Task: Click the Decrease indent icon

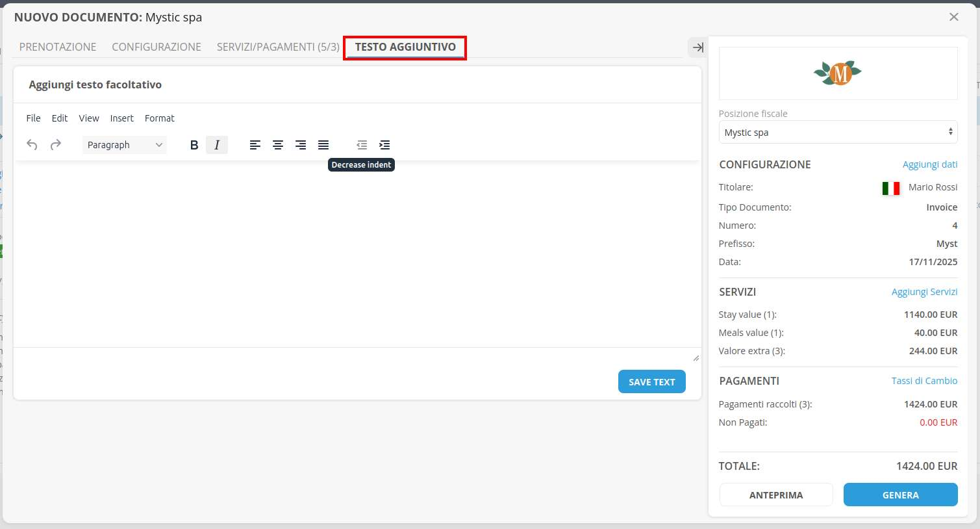Action: 362,145
